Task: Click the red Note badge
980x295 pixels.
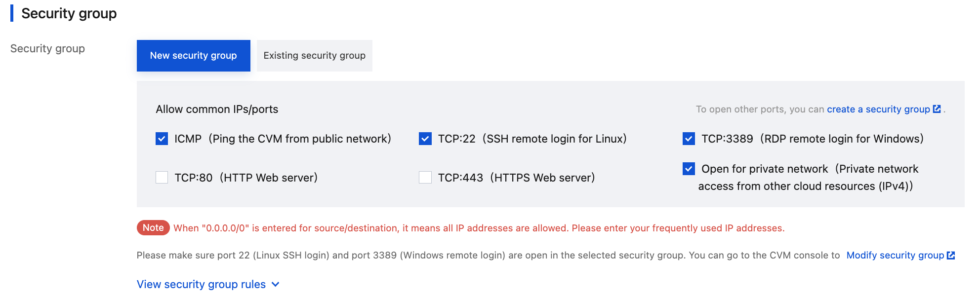Action: pyautogui.click(x=153, y=227)
